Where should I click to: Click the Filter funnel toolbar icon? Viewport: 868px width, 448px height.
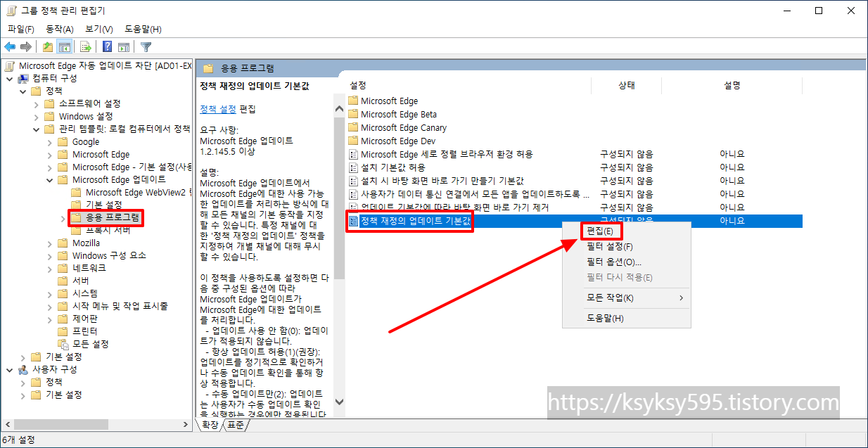146,47
